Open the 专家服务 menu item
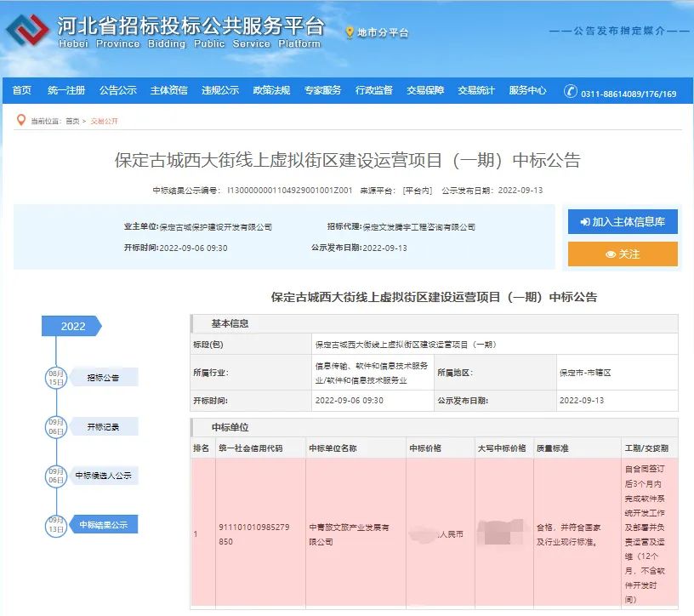The width and height of the screenshot is (694, 616). click(x=322, y=90)
